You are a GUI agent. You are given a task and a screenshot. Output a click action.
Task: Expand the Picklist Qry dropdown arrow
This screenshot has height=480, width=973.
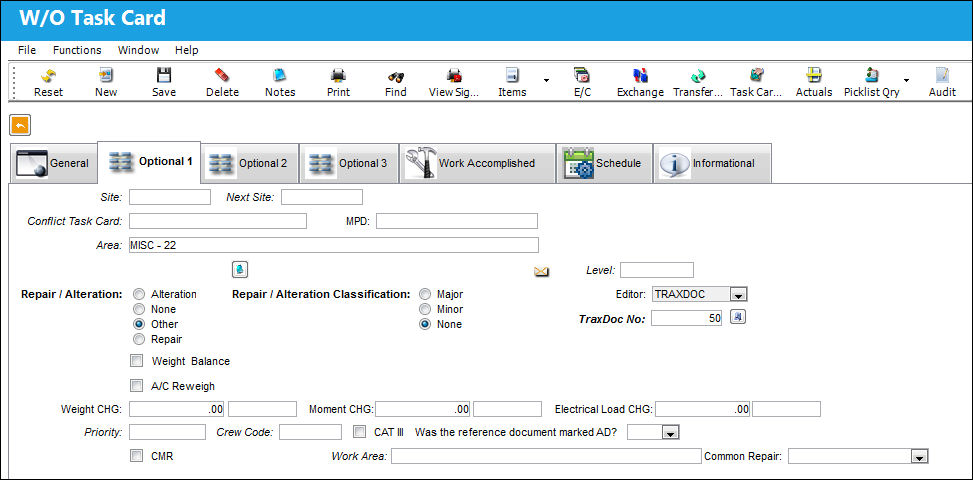point(906,81)
